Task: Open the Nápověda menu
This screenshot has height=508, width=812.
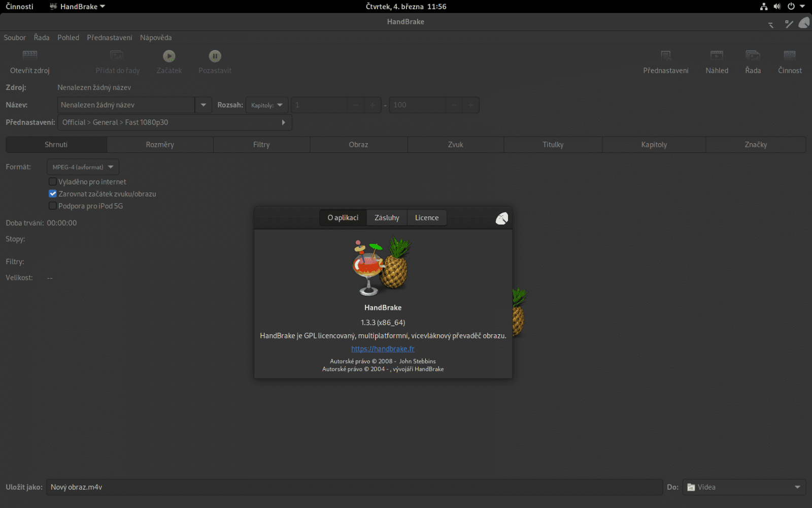Action: point(156,38)
